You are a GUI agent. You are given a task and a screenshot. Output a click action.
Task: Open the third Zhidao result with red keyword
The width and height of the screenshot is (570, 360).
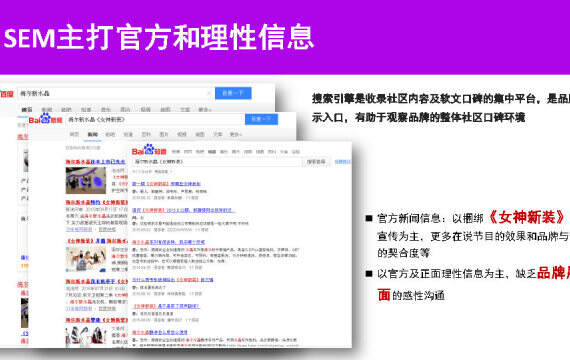pyautogui.click(x=168, y=242)
